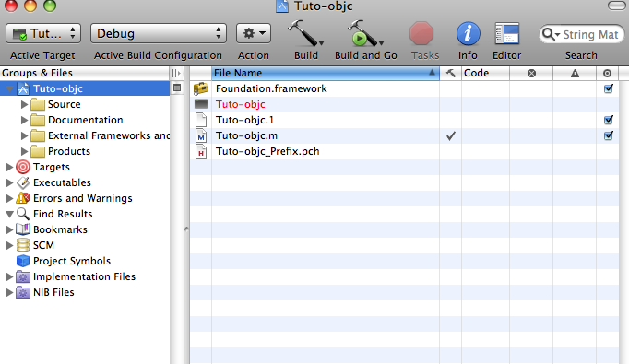The image size is (629, 364).
Task: Select Project Symbols item
Action: [72, 261]
